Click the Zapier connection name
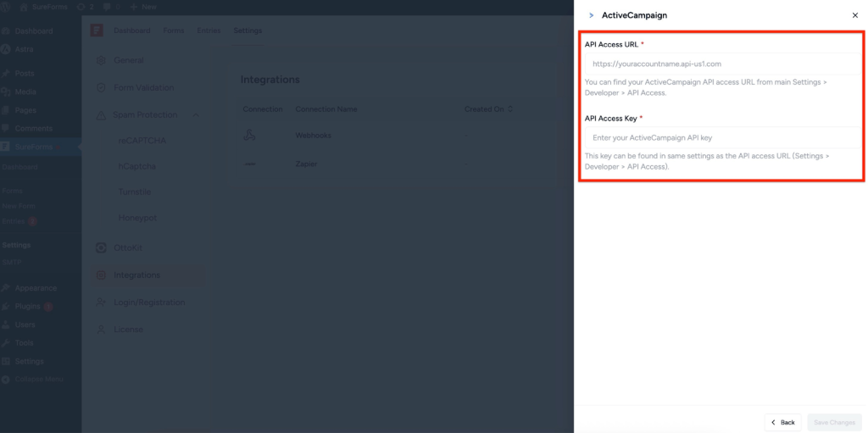The height and width of the screenshot is (433, 868). click(306, 164)
